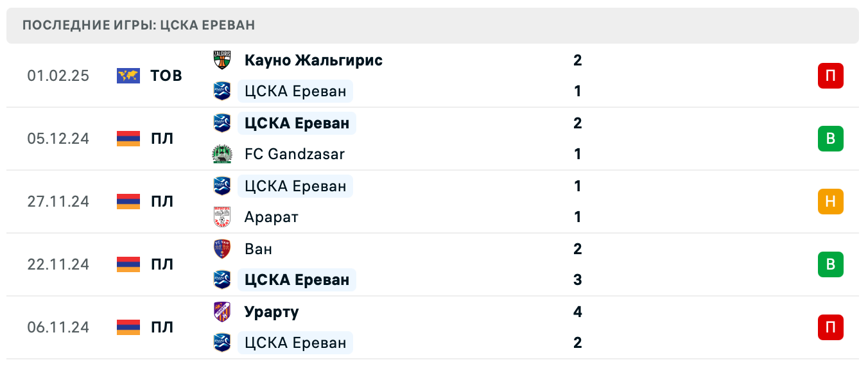Click the green В badge for 05.12.24
The height and width of the screenshot is (371, 868).
coord(830,139)
